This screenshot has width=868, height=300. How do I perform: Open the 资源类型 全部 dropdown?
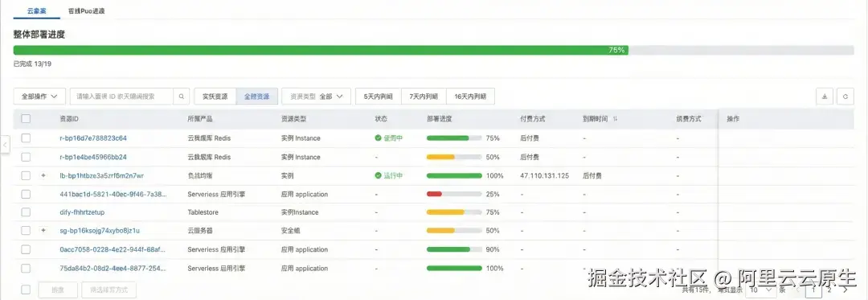(316, 97)
